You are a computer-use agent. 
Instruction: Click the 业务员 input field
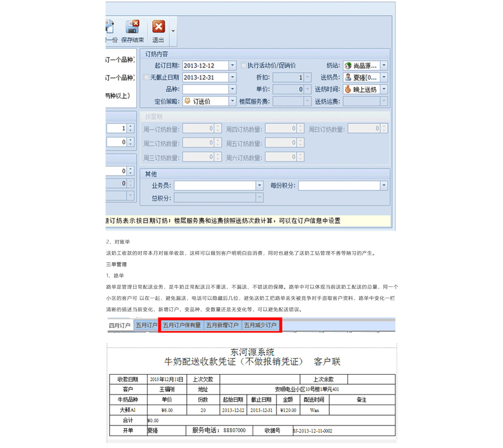tap(215, 185)
